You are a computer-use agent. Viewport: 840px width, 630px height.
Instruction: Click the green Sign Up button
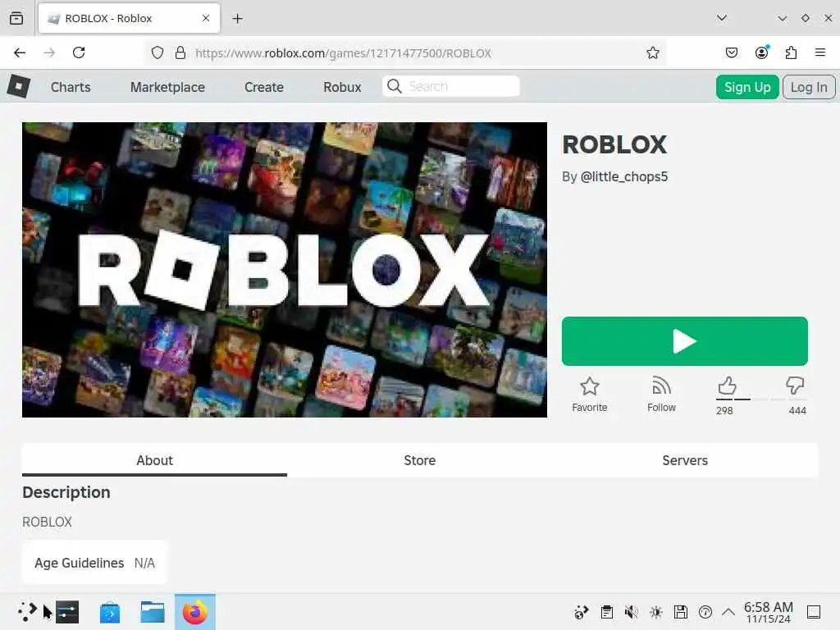[747, 87]
